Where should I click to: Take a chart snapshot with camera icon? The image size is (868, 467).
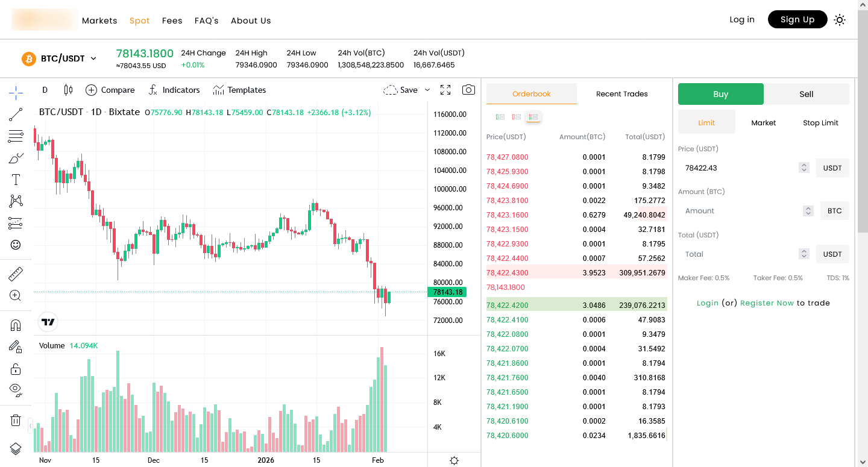click(x=468, y=89)
